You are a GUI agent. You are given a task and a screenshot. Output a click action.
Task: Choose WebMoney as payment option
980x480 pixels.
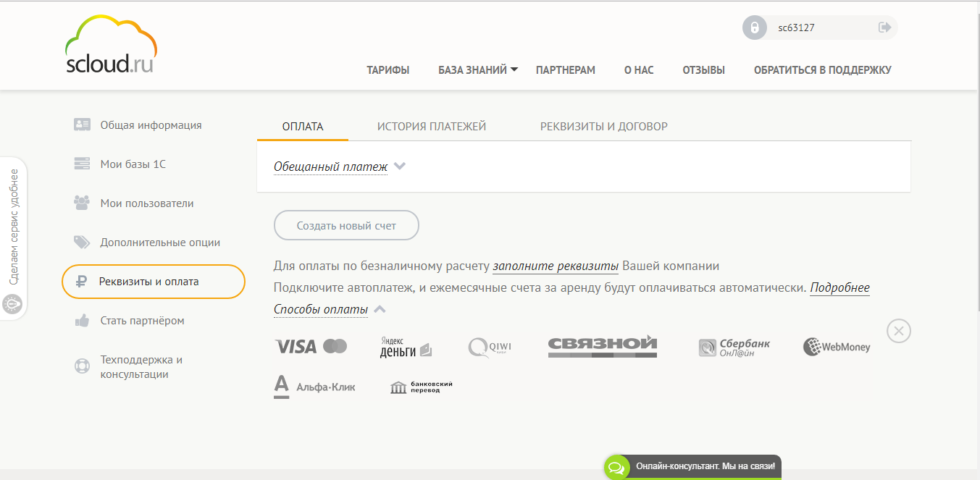click(837, 347)
